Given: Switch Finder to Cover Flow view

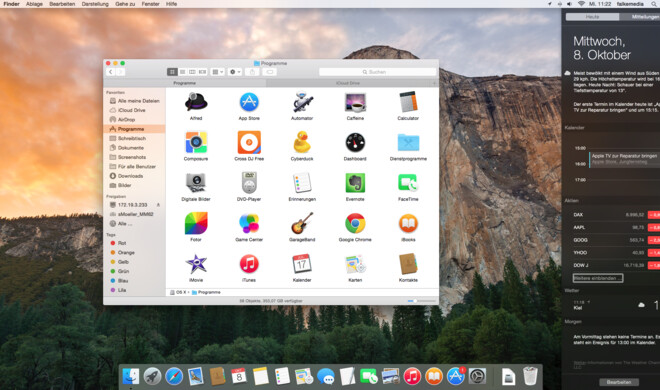Looking at the screenshot, I should [x=202, y=72].
